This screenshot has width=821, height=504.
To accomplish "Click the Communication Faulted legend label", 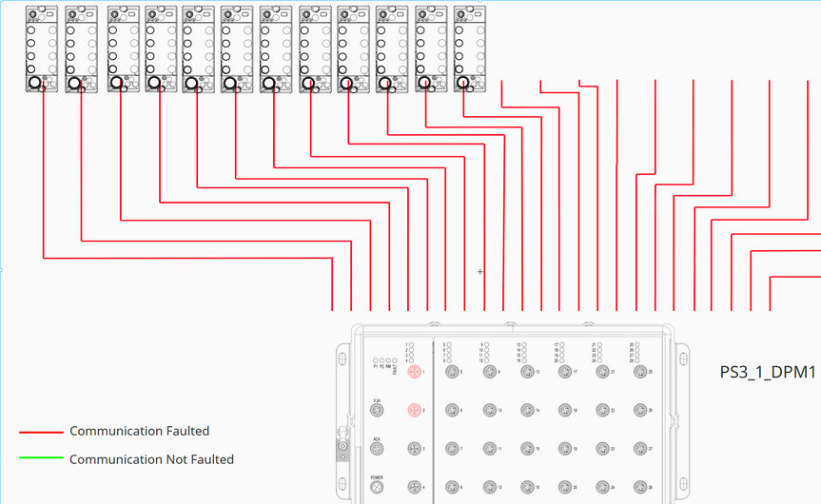I will [139, 432].
